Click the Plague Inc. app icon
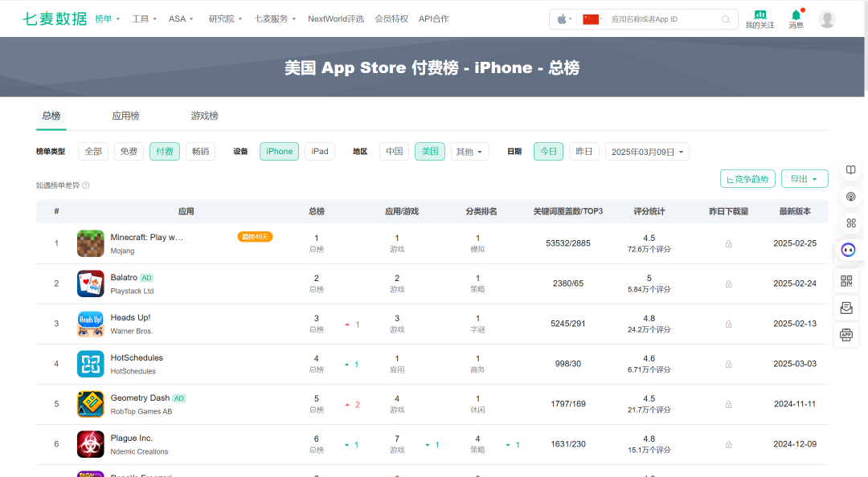This screenshot has height=477, width=868. (90, 444)
